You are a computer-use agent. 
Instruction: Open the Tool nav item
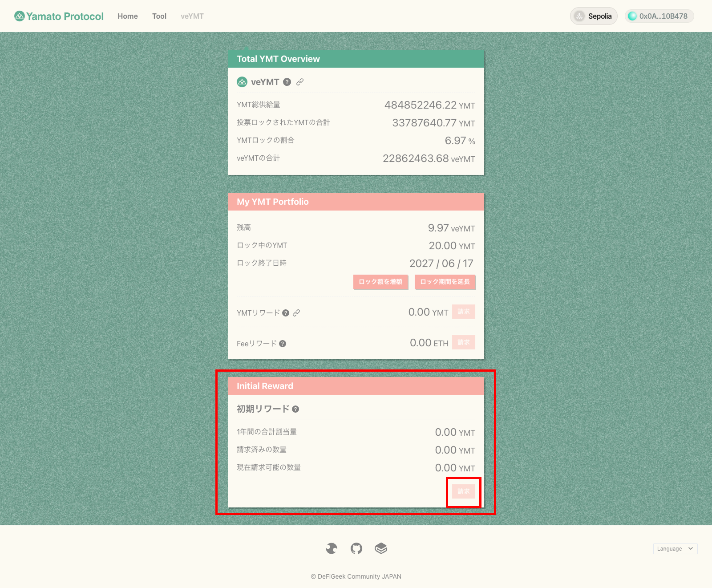tap(159, 16)
